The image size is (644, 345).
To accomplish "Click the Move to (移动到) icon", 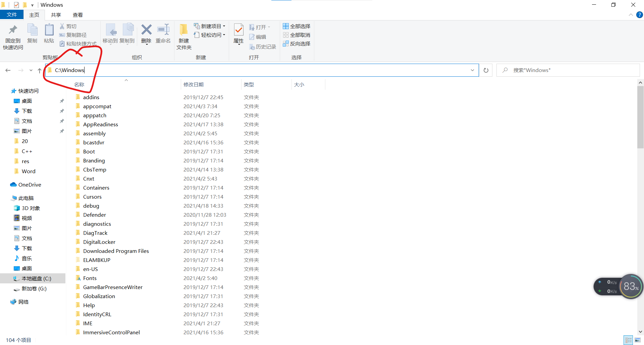I will coord(110,30).
